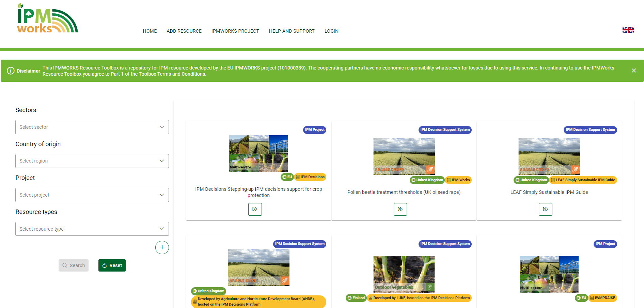The image size is (644, 308).
Task: Click the EU globe badge on IWMPRAISE card
Action: click(x=581, y=298)
